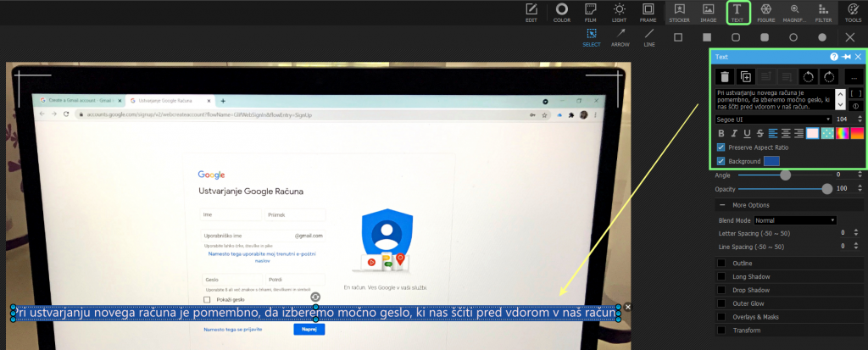Pick the outlined rectangle shape

(x=678, y=37)
